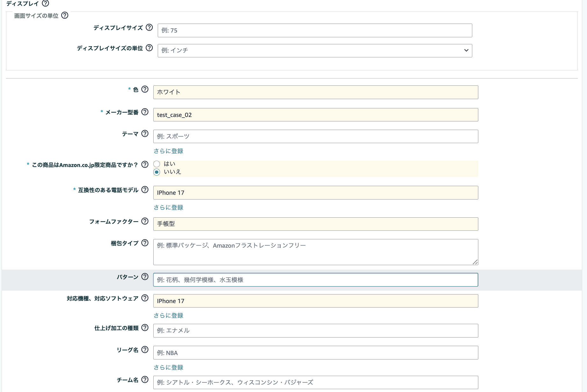Click さらに登録 link under テーマ
Screen dimensions: 587x392
[168, 151]
